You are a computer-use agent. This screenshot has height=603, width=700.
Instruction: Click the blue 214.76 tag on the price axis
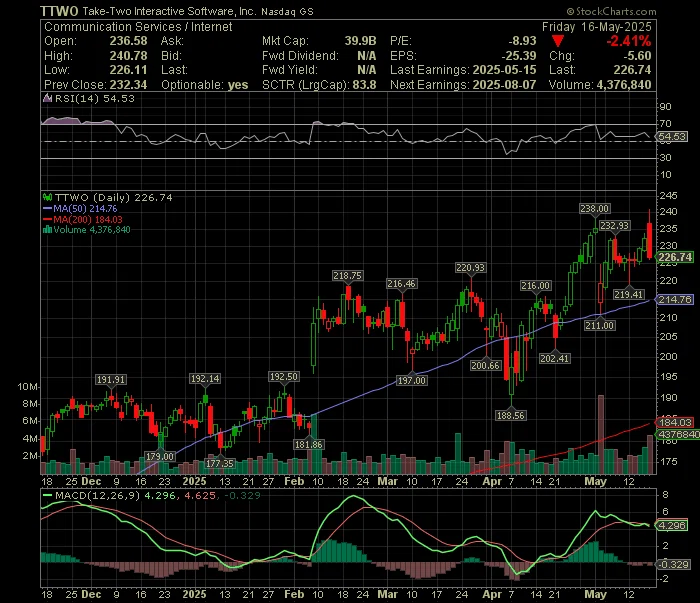coord(675,299)
